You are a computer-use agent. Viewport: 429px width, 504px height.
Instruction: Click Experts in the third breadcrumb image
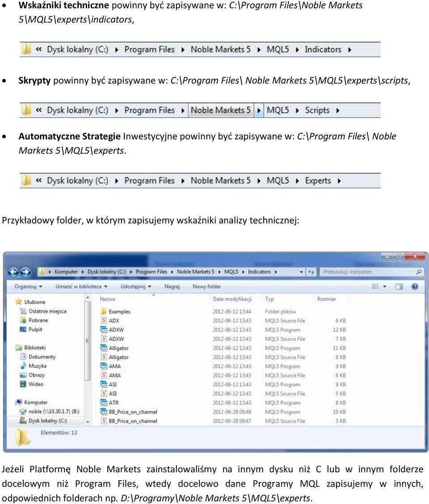coord(318,181)
